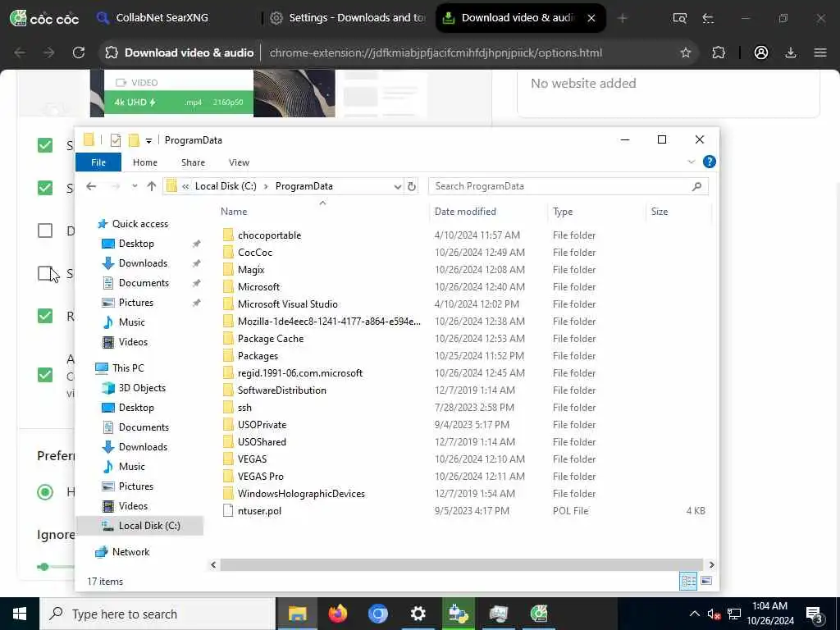Screen dimensions: 840x630
Task: Click the Windows Start button
Action: click(20, 614)
